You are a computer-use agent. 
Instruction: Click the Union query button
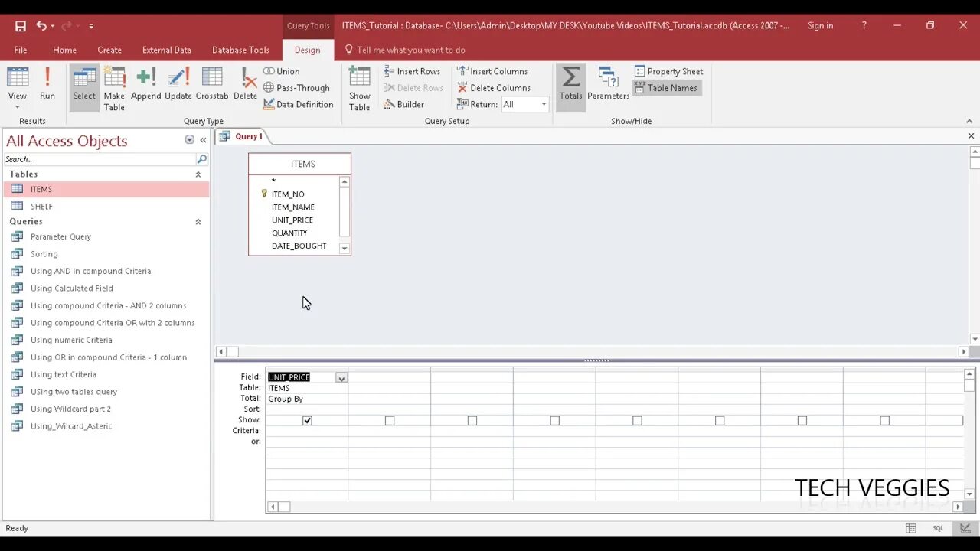coord(282,71)
